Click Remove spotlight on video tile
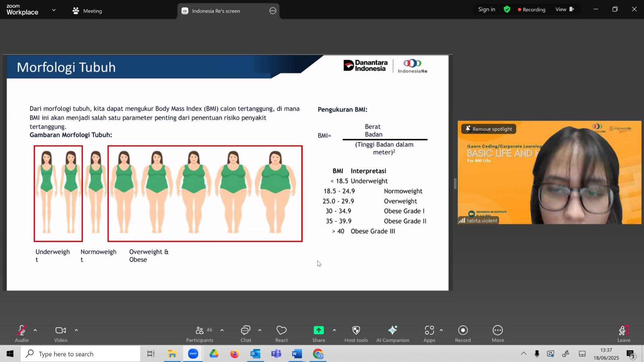 (x=489, y=129)
